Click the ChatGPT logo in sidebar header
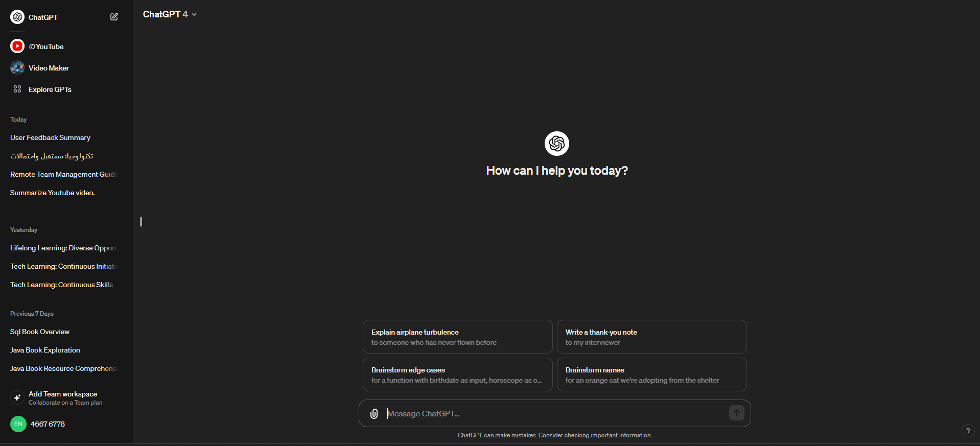The image size is (980, 446). [x=17, y=17]
